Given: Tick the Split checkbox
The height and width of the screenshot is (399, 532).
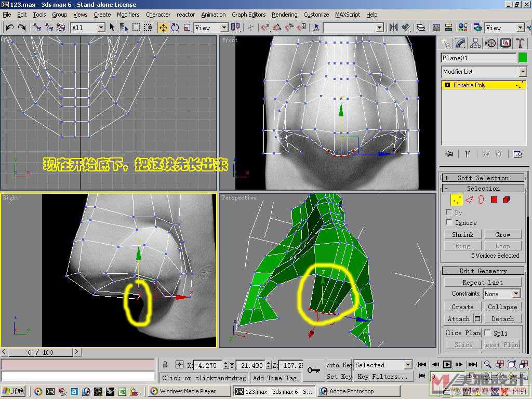Looking at the screenshot, I should point(488,332).
